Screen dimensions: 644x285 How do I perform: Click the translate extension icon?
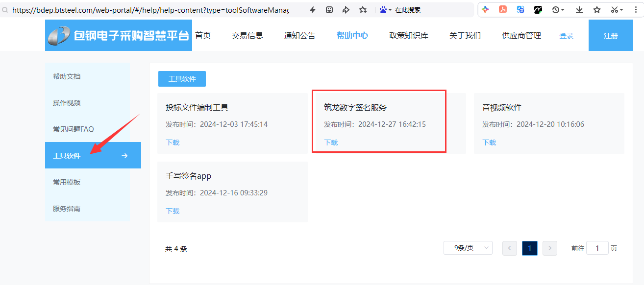point(520,10)
